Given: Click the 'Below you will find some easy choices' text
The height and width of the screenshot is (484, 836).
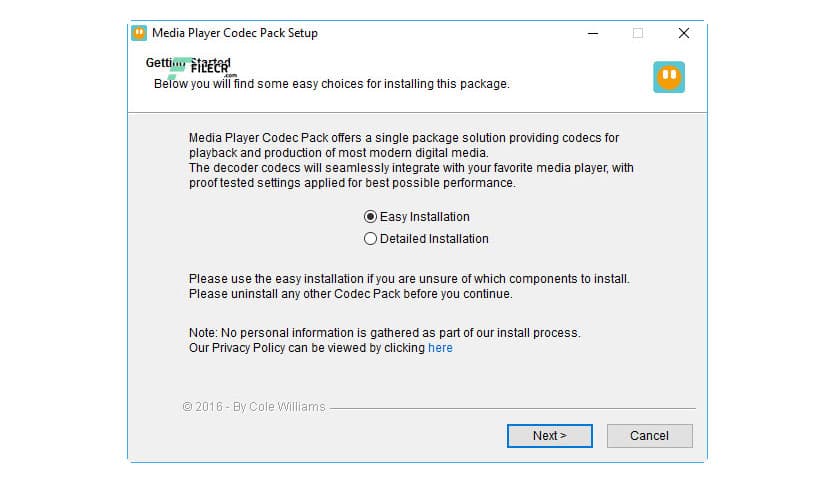Looking at the screenshot, I should tap(331, 84).
